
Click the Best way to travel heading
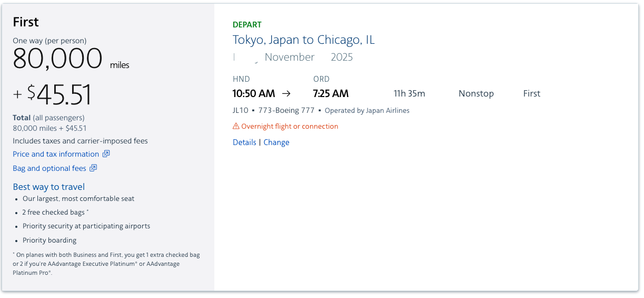pos(49,187)
